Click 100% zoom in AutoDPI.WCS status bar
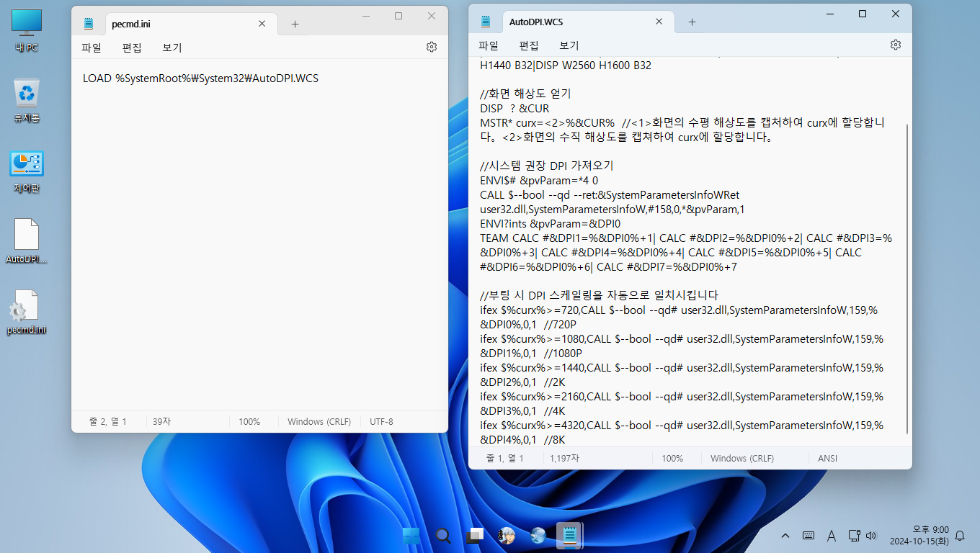The height and width of the screenshot is (553, 980). point(672,459)
